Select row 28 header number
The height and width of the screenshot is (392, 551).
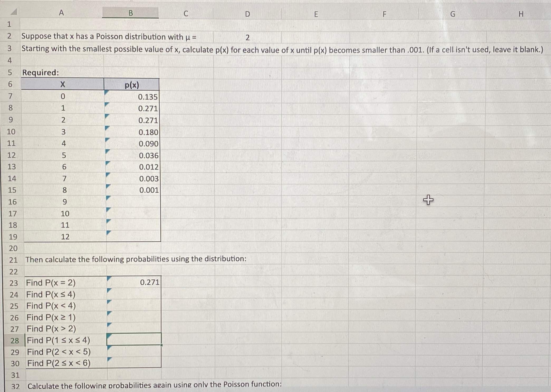(x=15, y=341)
